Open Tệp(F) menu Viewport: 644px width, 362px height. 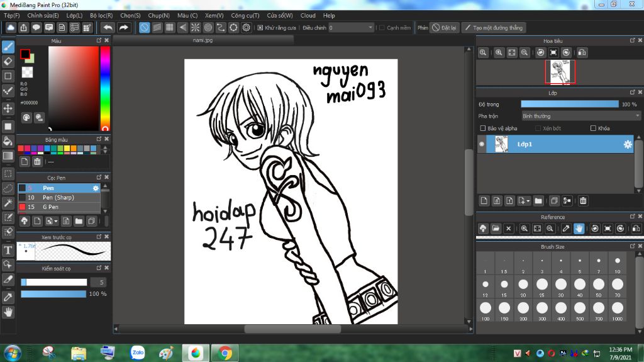point(11,16)
